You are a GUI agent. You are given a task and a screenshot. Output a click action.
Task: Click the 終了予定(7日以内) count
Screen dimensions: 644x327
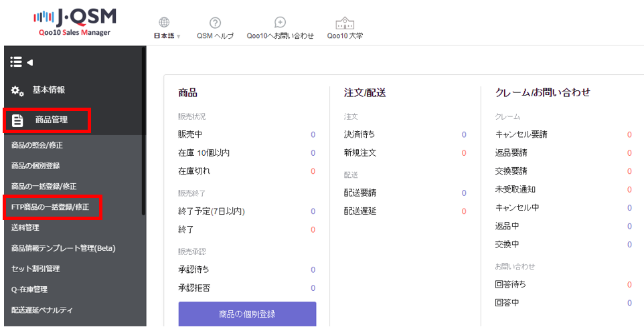pos(313,211)
